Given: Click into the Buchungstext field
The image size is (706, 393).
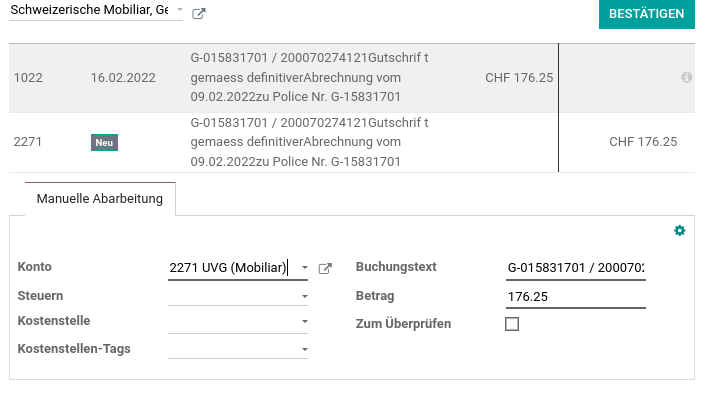Looking at the screenshot, I should pyautogui.click(x=576, y=268).
